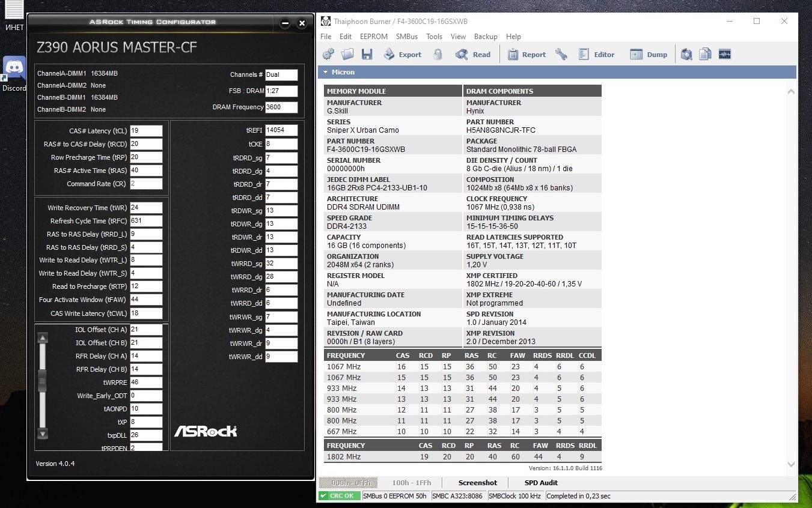
Task: Click the ASRock timings scroll-up arrow
Action: pyautogui.click(x=42, y=338)
